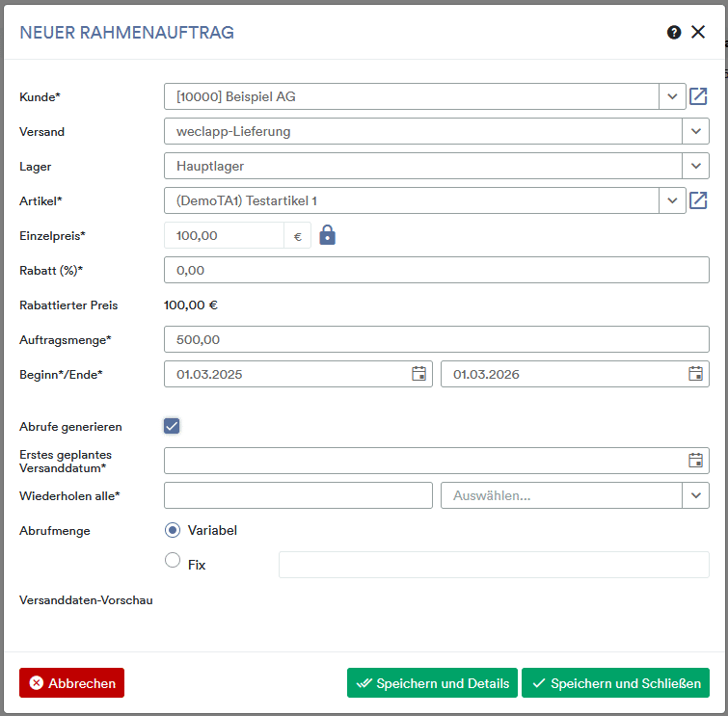Click the Beginn*/Ende* label

61,375
